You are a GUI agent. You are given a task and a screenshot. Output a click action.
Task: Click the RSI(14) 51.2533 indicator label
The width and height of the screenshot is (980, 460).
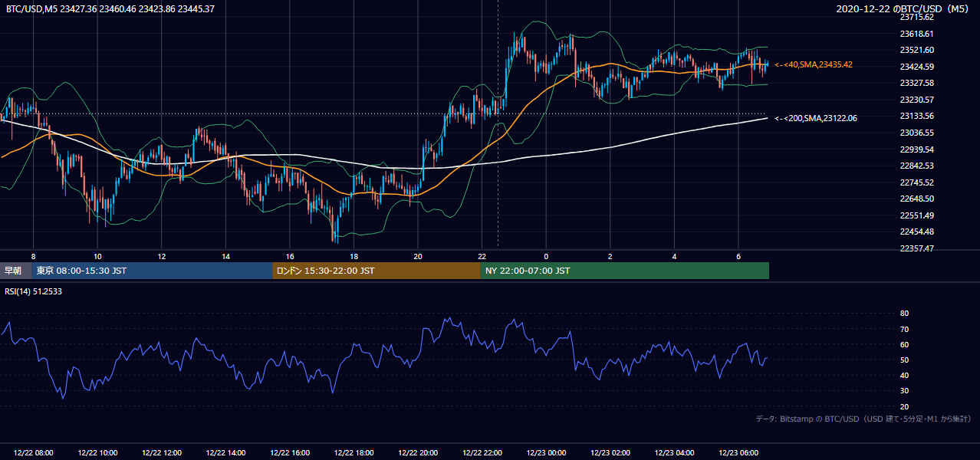tap(35, 292)
